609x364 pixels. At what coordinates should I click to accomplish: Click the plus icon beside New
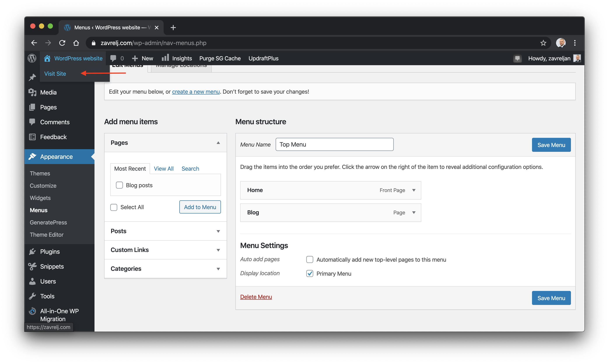click(x=135, y=58)
